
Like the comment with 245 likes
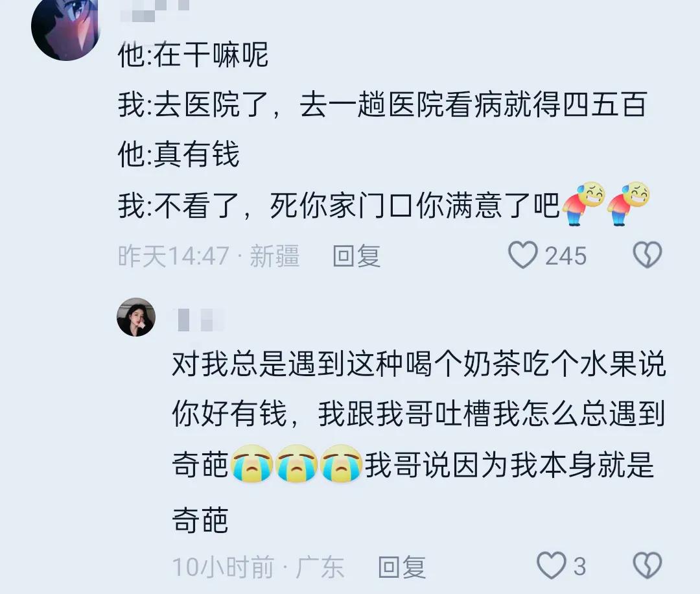523,255
